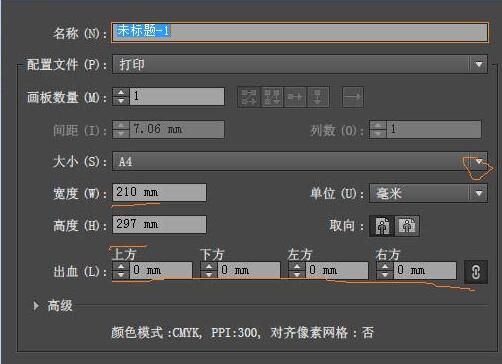Open the 单位 units dropdown showing 毫米
Viewport: 502px width, 364px height.
pyautogui.click(x=428, y=193)
